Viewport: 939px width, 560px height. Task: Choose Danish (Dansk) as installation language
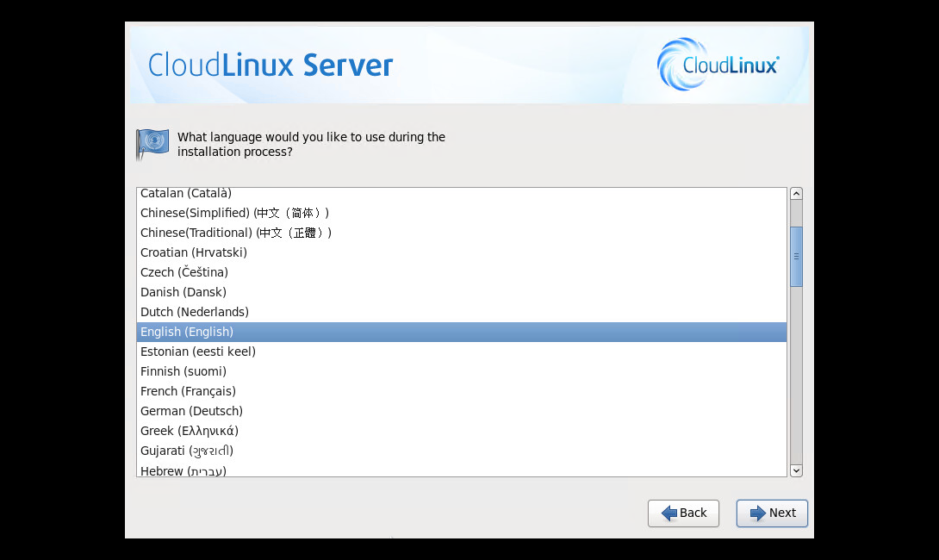point(183,292)
